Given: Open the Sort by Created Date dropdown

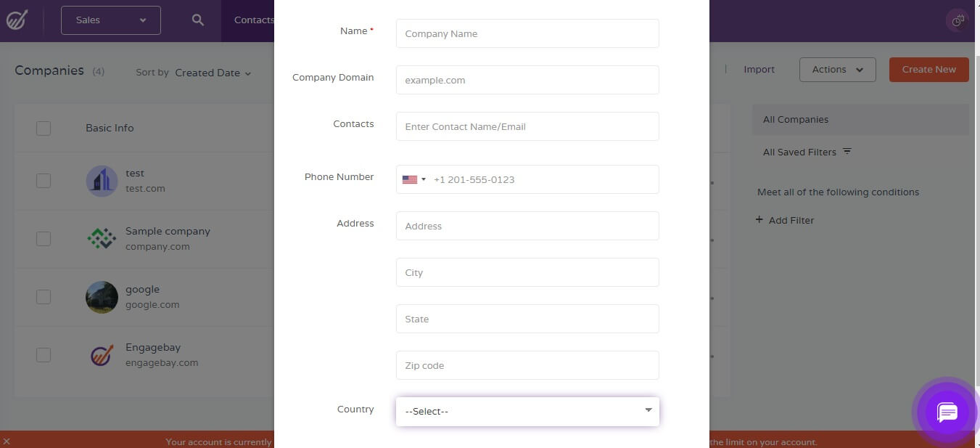Looking at the screenshot, I should [x=213, y=73].
